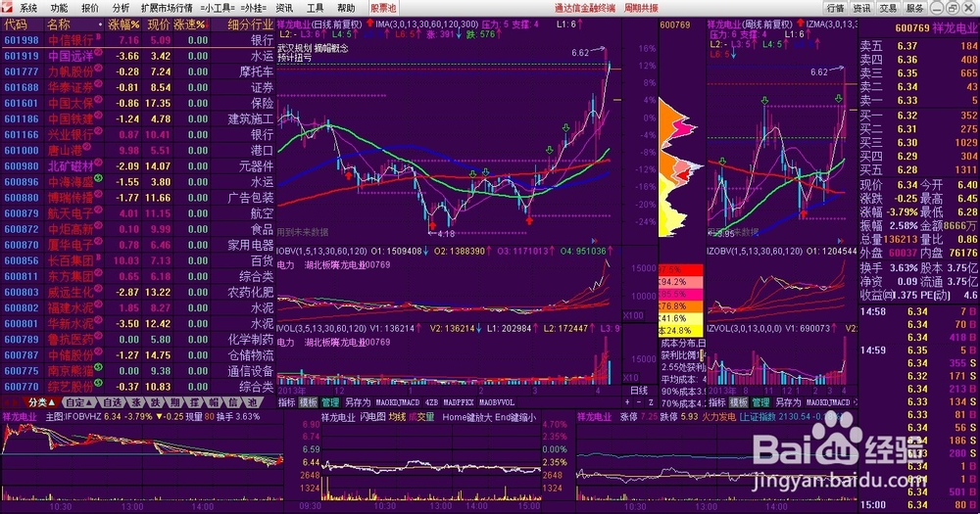980x514 pixels.
Task: Select stock row 601998 中信银行
Action: point(137,40)
